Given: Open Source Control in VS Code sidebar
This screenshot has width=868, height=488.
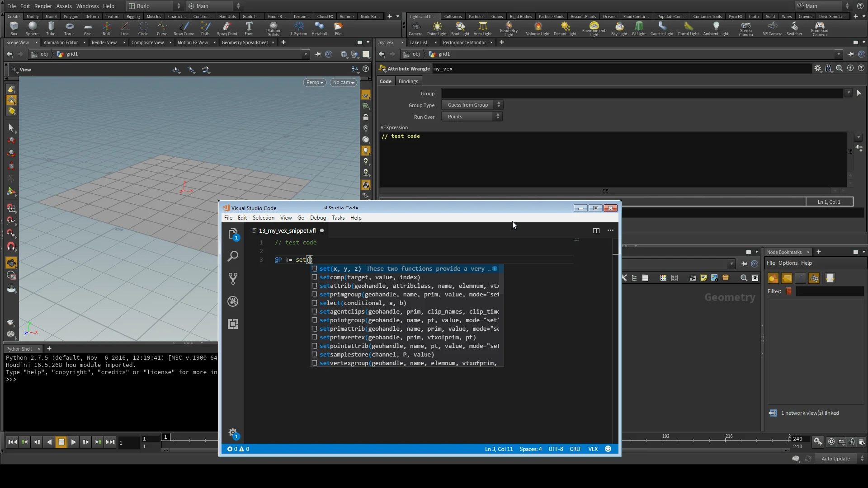Looking at the screenshot, I should pyautogui.click(x=233, y=278).
